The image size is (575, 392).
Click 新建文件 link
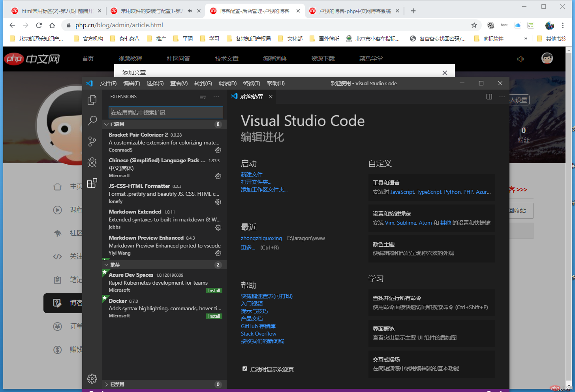click(252, 174)
